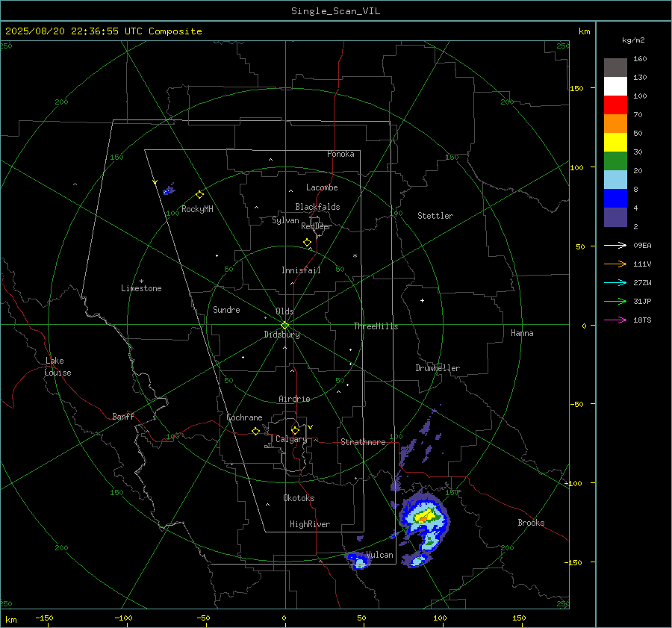Click the 18TS legend label
The image size is (672, 628).
642,320
